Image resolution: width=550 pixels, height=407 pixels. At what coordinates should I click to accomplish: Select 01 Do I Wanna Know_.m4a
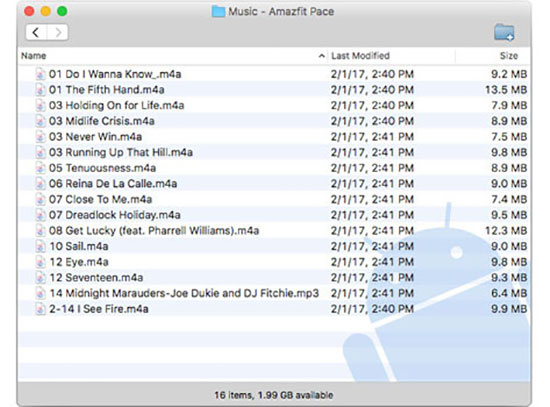(x=274, y=74)
